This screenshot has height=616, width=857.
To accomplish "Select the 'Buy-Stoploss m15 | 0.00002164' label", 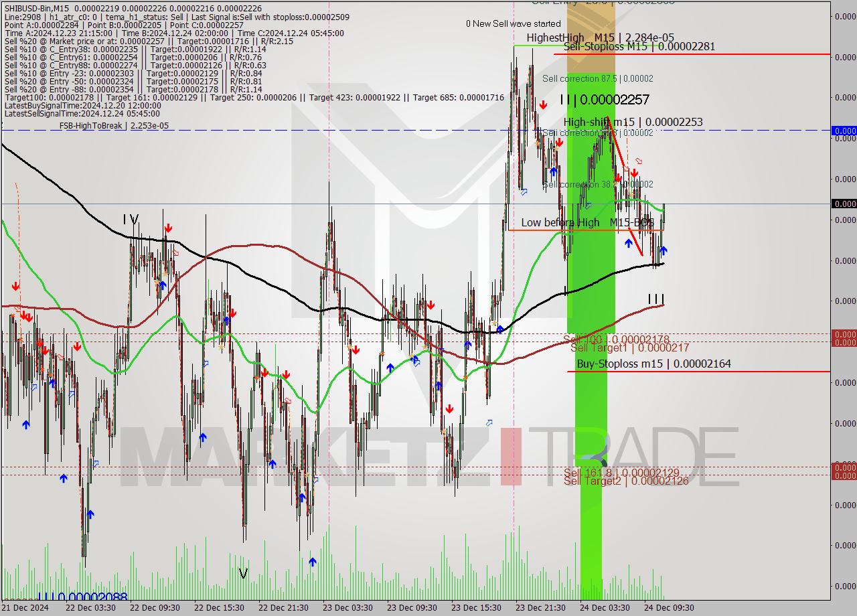I will click(654, 364).
